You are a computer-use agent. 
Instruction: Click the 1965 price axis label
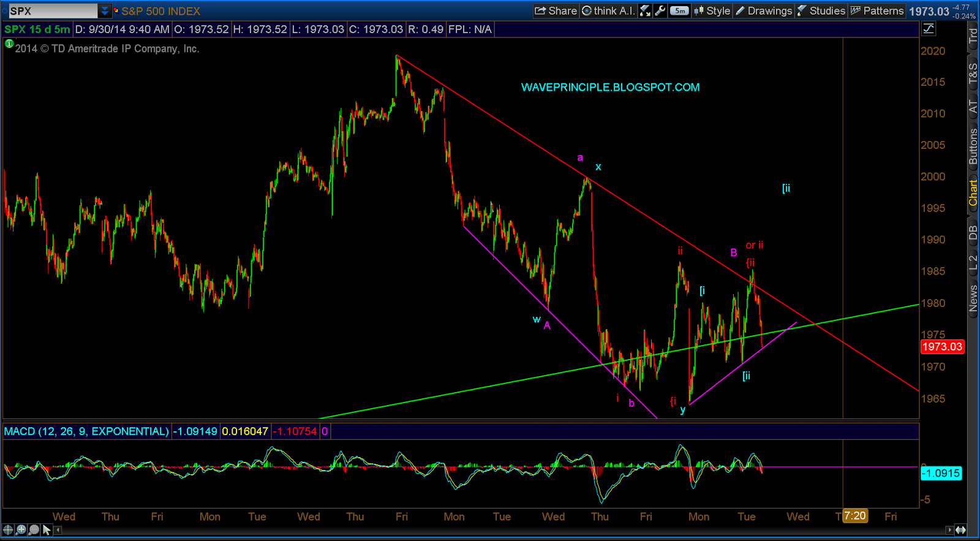[933, 399]
